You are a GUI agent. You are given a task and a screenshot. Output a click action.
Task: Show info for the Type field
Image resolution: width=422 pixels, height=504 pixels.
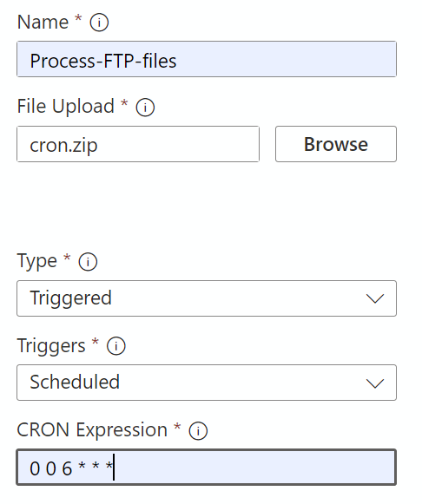point(88,261)
